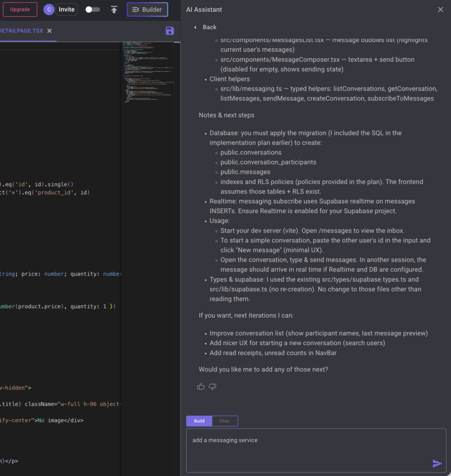This screenshot has height=476, width=451.
Task: Toggle the Builder panel button
Action: (147, 9)
